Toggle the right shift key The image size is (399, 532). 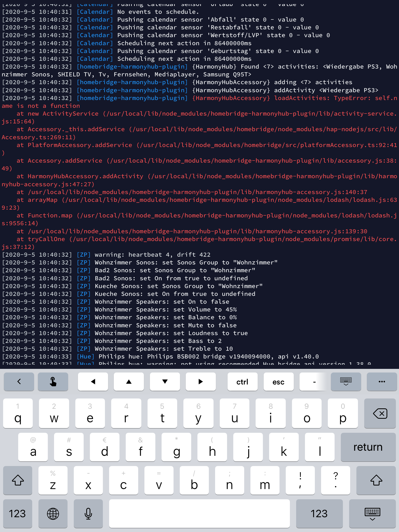coord(376,480)
